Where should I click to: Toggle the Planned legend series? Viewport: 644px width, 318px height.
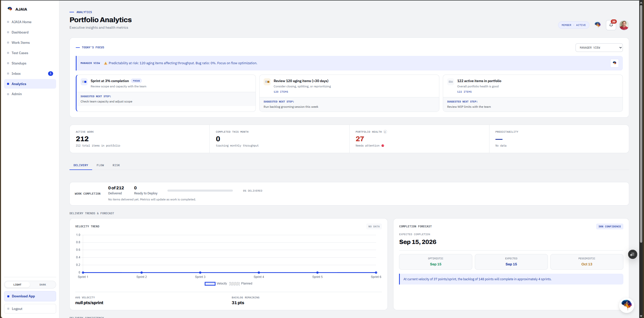[241, 284]
